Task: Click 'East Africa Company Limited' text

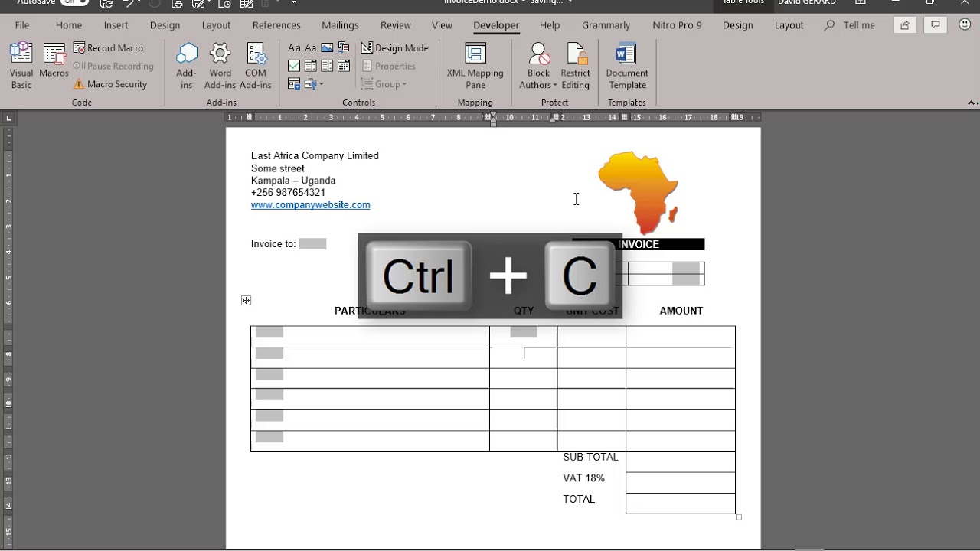Action: pos(315,155)
